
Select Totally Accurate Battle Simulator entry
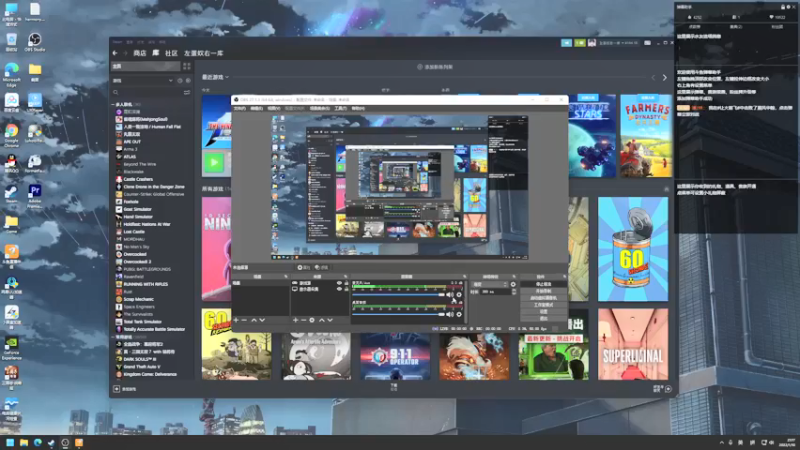[x=151, y=329]
